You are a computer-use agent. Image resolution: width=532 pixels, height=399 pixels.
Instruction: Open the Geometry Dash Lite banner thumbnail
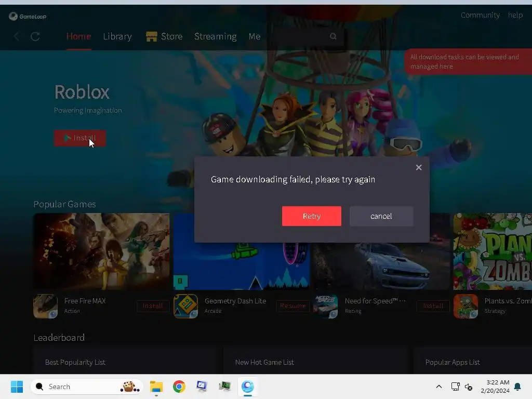pyautogui.click(x=242, y=266)
